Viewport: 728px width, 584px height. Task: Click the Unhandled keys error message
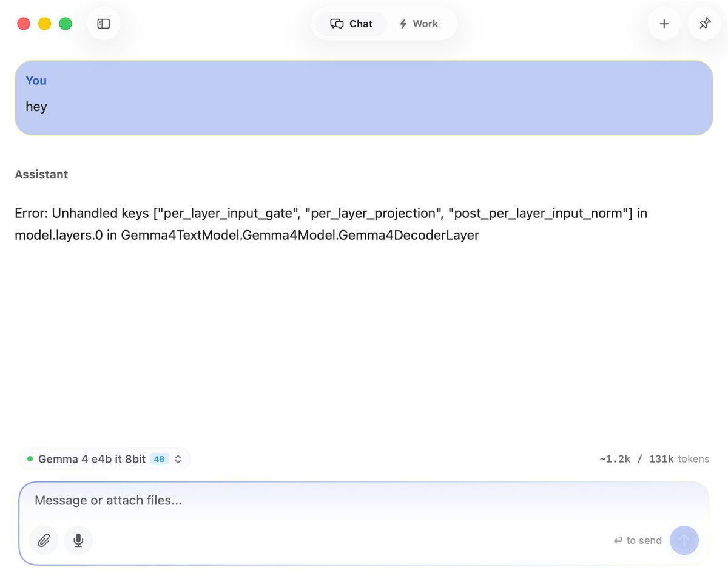tap(331, 224)
